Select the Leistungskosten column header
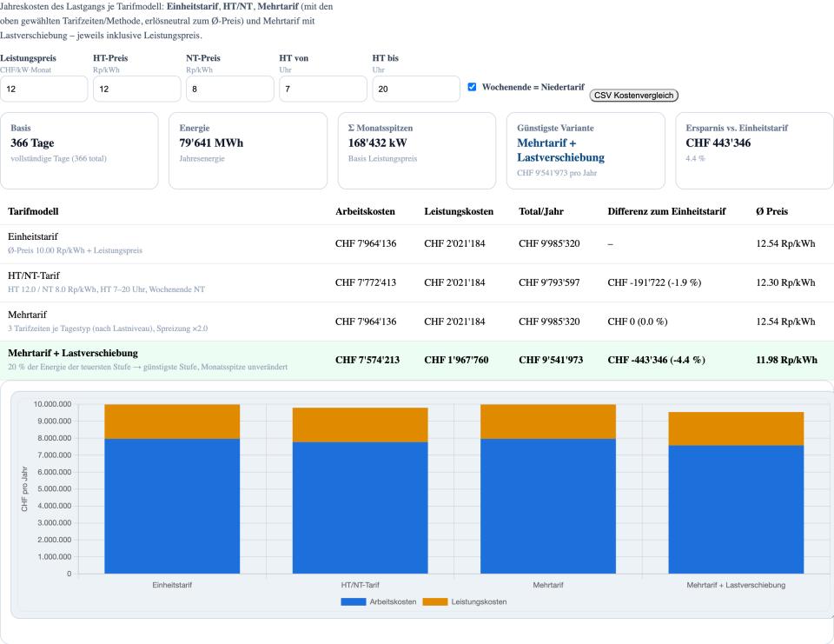 459,211
